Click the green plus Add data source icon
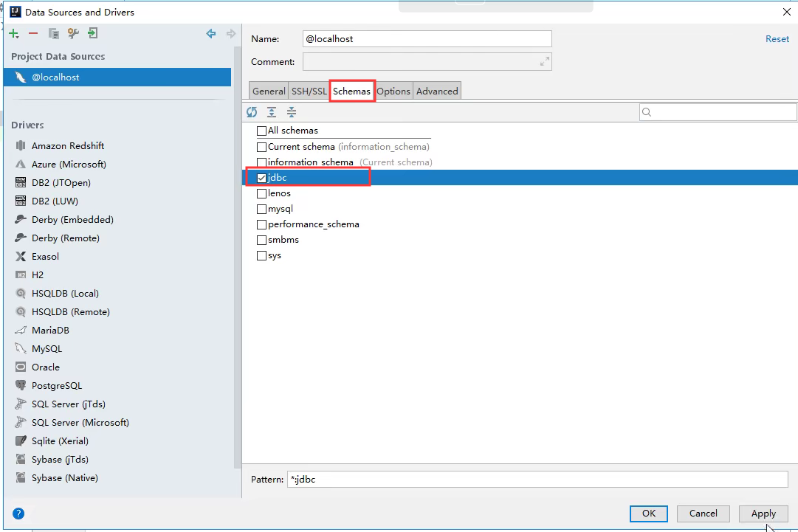The height and width of the screenshot is (532, 798). pos(14,33)
